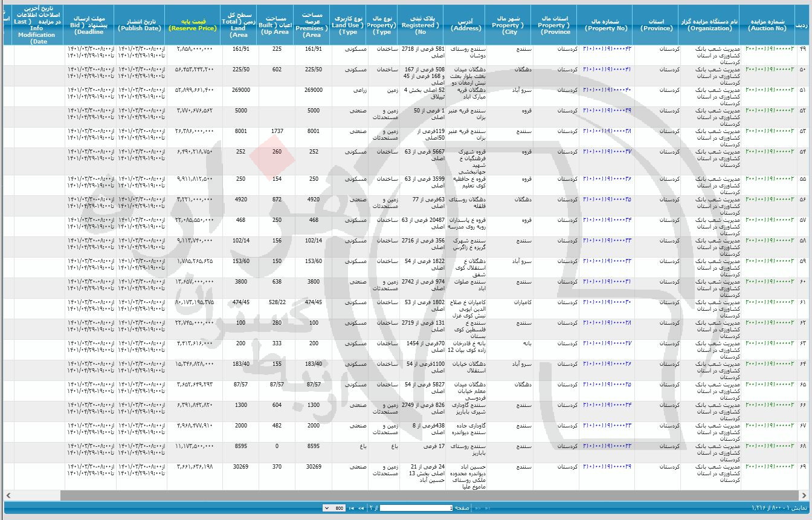Sort by the Property Type column header

click(382, 24)
